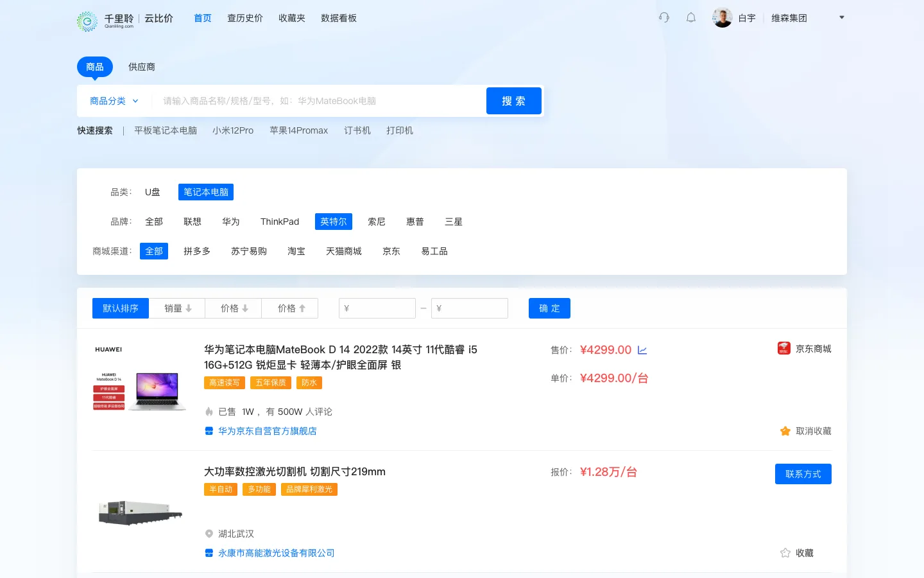Screen dimensions: 924x578
Task: Select channel 京东
Action: pos(391,251)
